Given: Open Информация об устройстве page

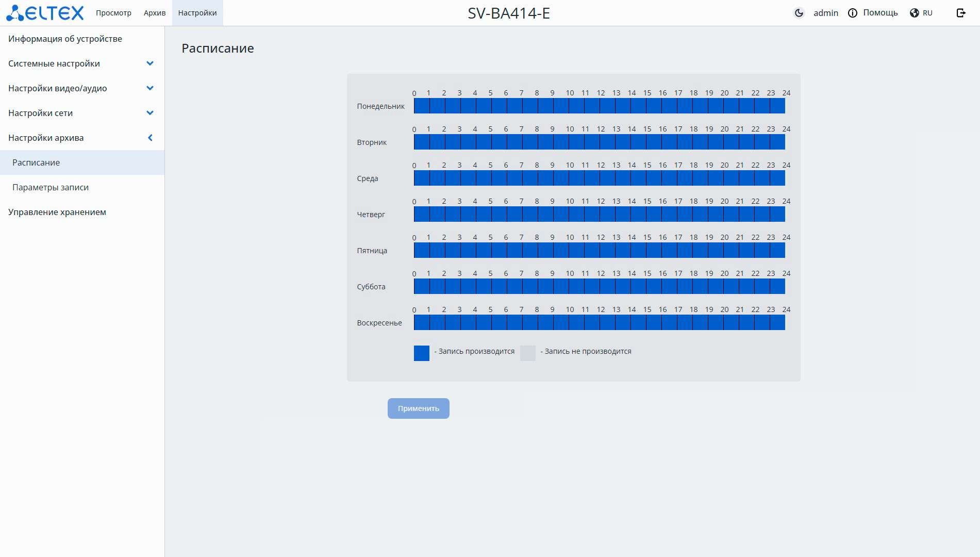Looking at the screenshot, I should [65, 39].
